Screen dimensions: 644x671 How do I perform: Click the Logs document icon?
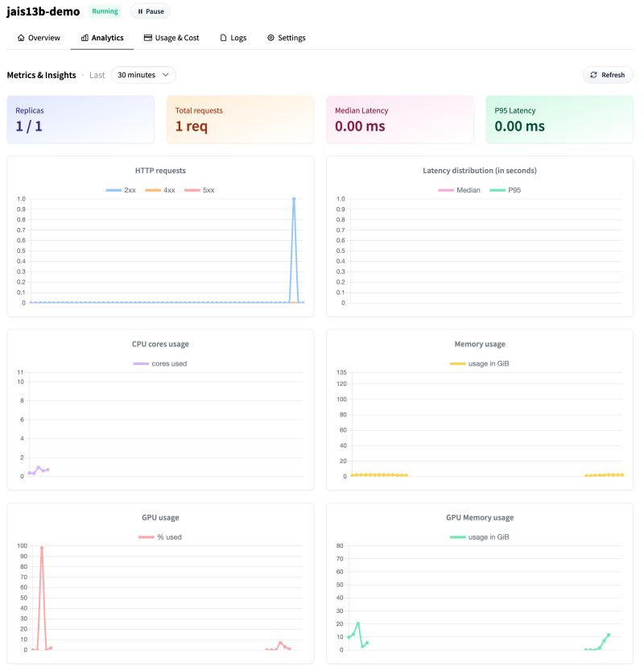tap(223, 38)
